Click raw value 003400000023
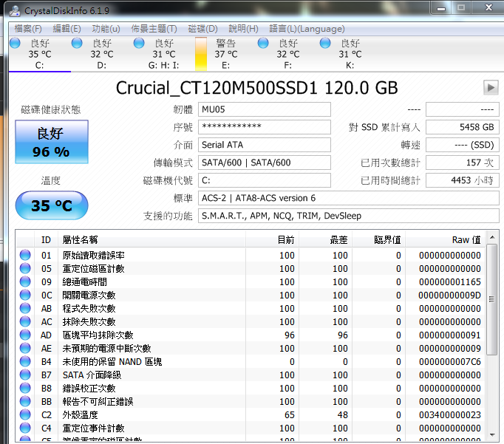Viewport: 504px width, 444px height. click(449, 414)
